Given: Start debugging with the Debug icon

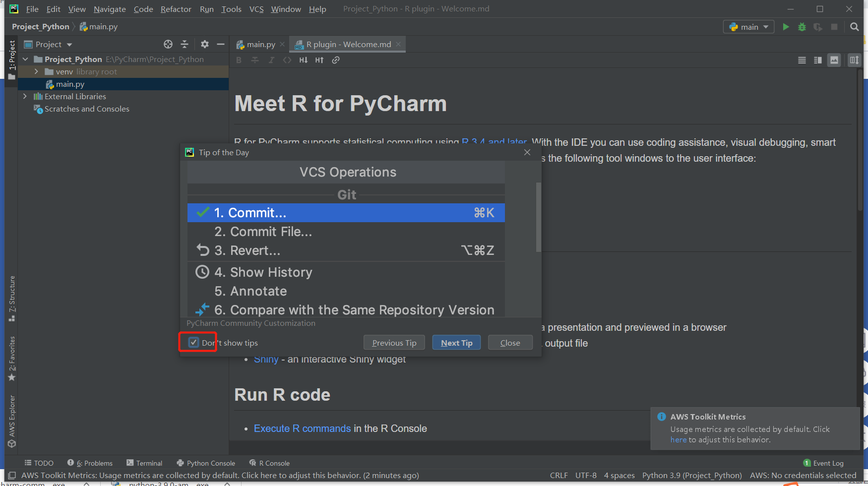Looking at the screenshot, I should (802, 26).
